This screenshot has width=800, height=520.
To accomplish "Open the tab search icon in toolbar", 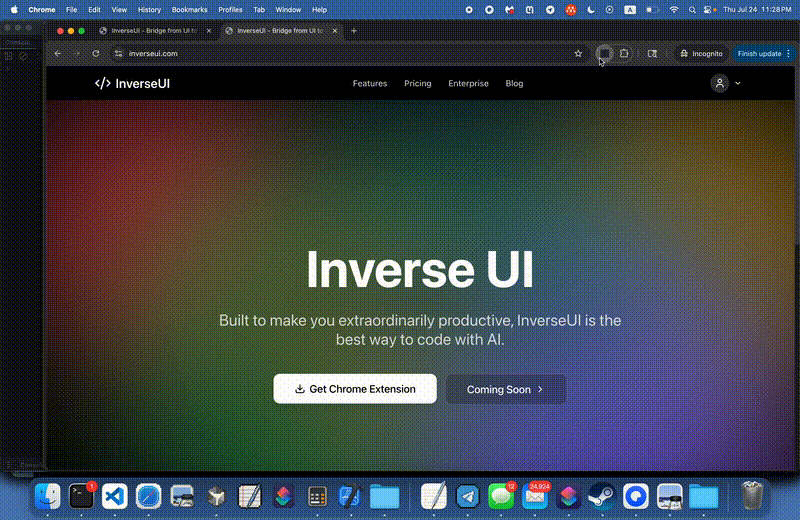I will 652,54.
